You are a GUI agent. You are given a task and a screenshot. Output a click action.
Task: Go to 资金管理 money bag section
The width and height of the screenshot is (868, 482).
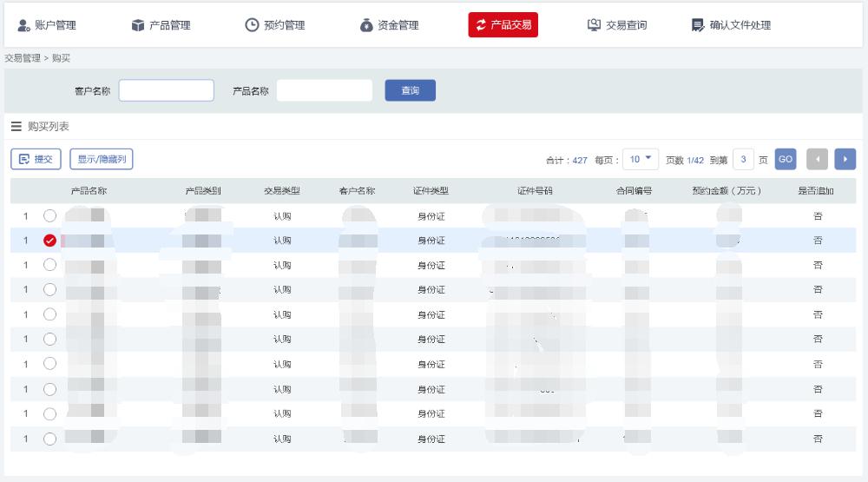click(390, 25)
